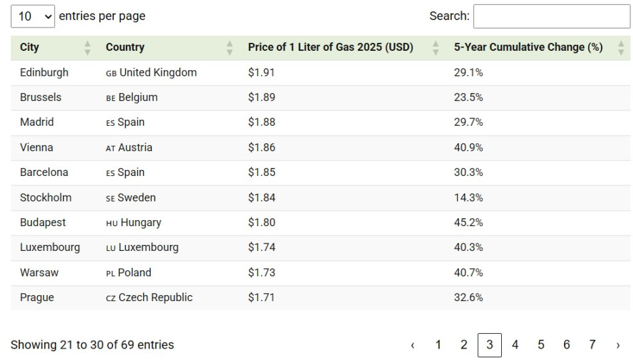Viewport: 633px width, 364px height.
Task: Select current page 3 button
Action: [490, 345]
